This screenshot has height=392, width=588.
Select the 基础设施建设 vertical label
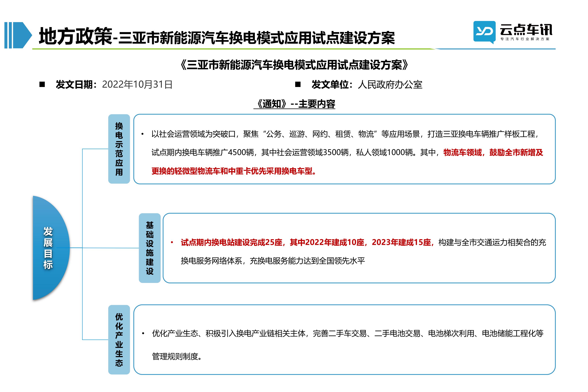pos(150,248)
